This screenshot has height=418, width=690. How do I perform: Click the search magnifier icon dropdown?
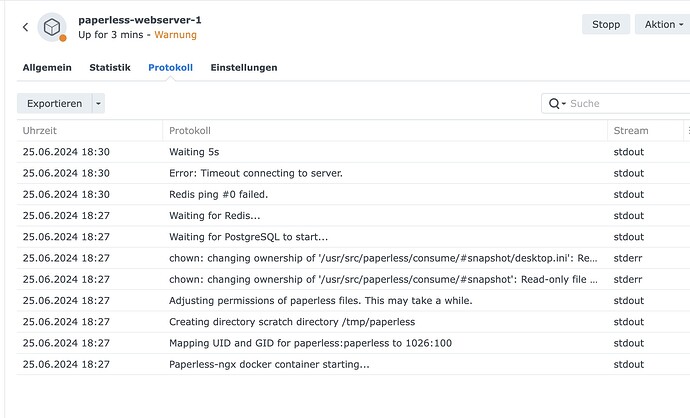(x=557, y=104)
